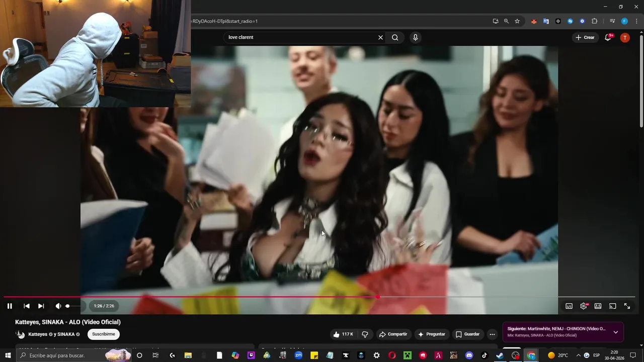Viewport: 644px width, 362px height.
Task: Cast video to a TV
Action: [612, 306]
